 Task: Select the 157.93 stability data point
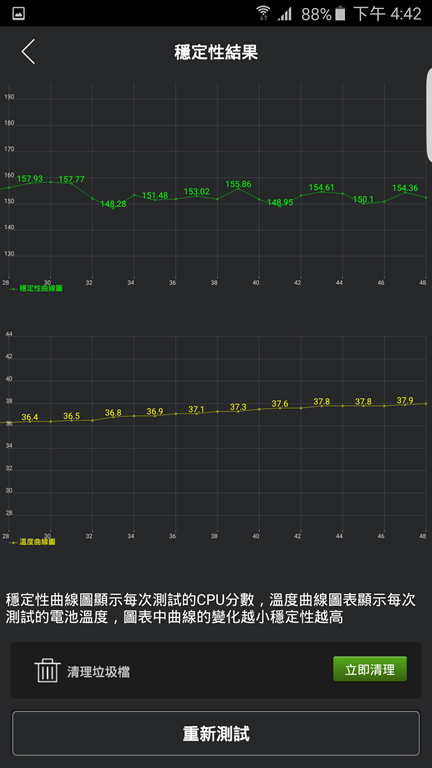click(30, 179)
